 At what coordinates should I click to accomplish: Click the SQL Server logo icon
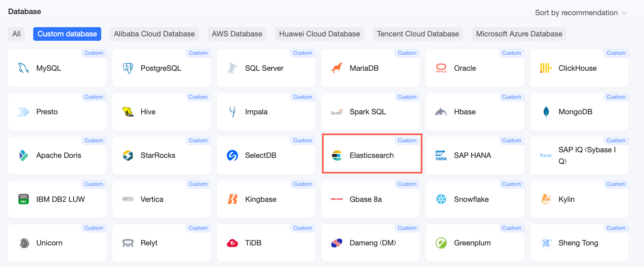(232, 68)
